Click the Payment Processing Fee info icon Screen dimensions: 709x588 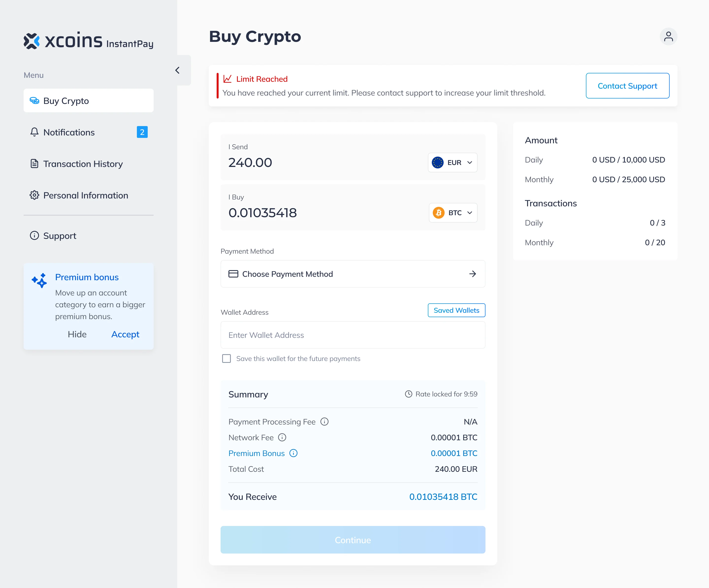324,422
